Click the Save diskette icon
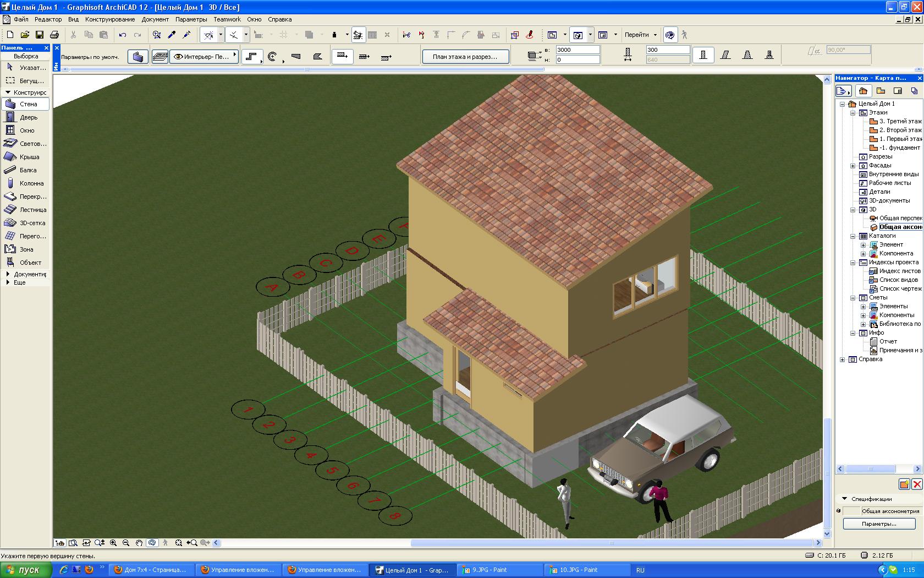This screenshot has width=924, height=578. point(40,35)
